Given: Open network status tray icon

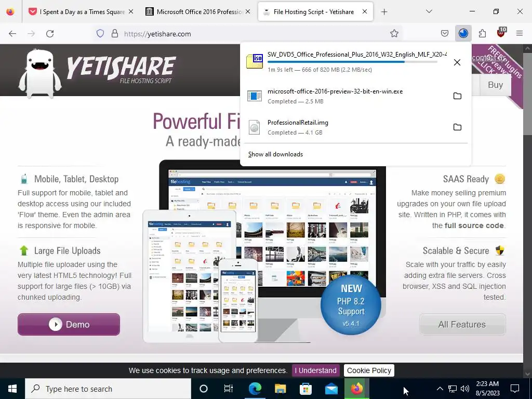Looking at the screenshot, I should [x=453, y=389].
